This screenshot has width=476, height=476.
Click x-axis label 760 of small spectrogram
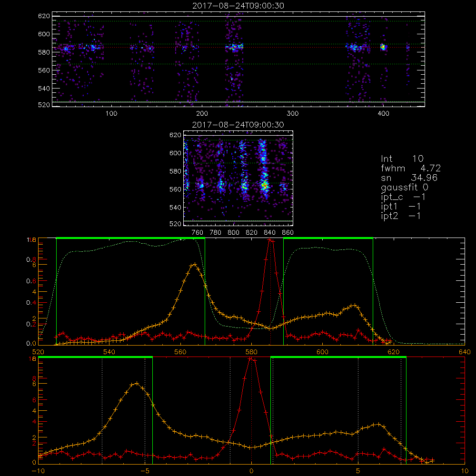point(198,233)
